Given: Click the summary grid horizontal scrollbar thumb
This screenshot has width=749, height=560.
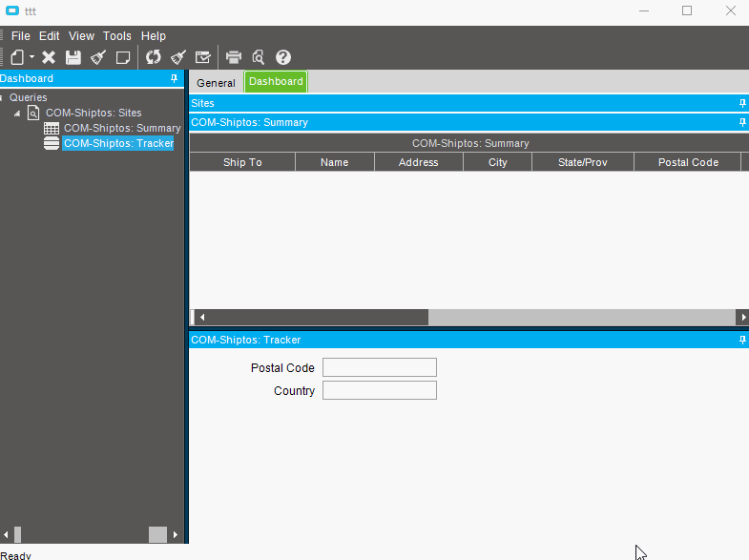Looking at the screenshot, I should [x=318, y=317].
